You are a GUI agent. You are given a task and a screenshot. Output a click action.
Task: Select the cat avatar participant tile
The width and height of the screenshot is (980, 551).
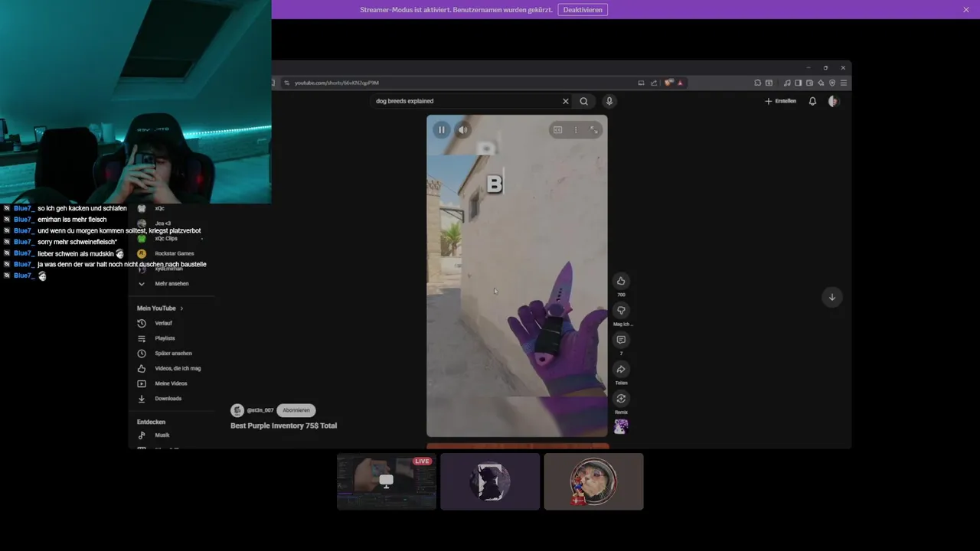click(593, 481)
